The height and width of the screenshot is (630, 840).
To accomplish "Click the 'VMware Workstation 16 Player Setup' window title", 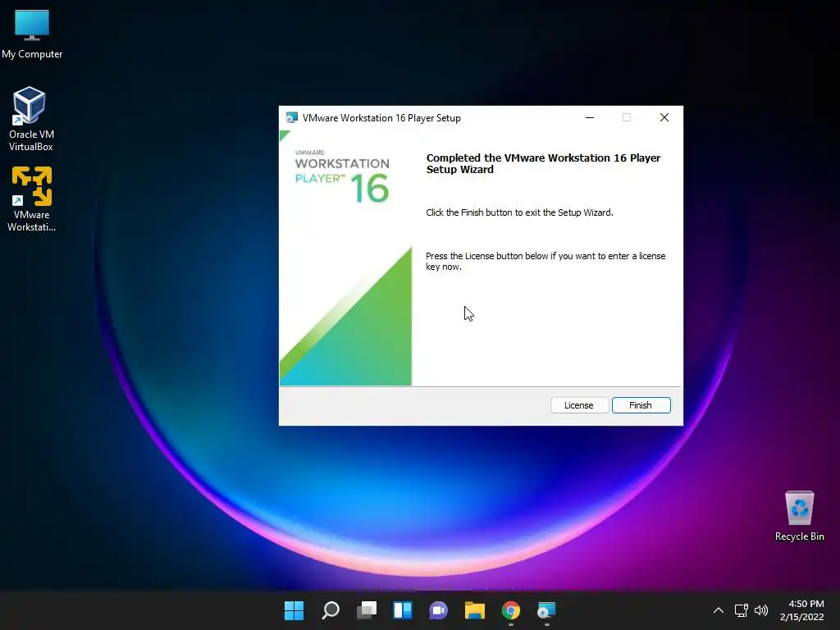I will point(381,118).
